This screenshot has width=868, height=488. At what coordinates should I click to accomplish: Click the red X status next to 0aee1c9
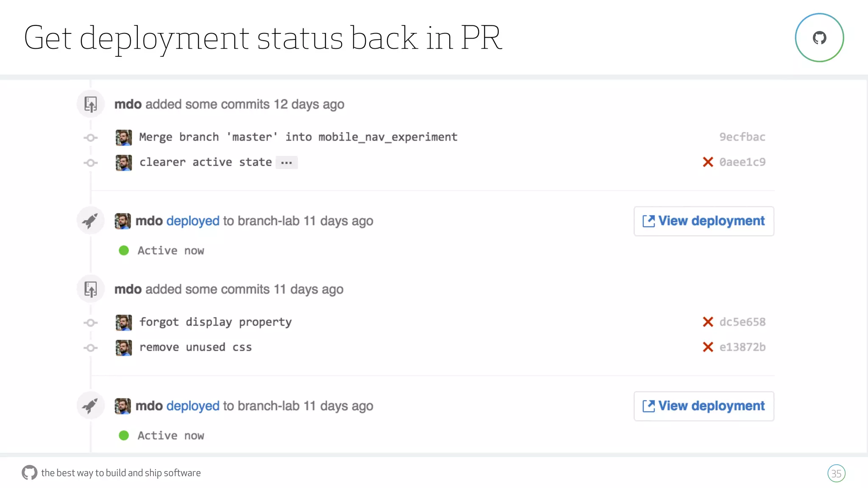[708, 162]
